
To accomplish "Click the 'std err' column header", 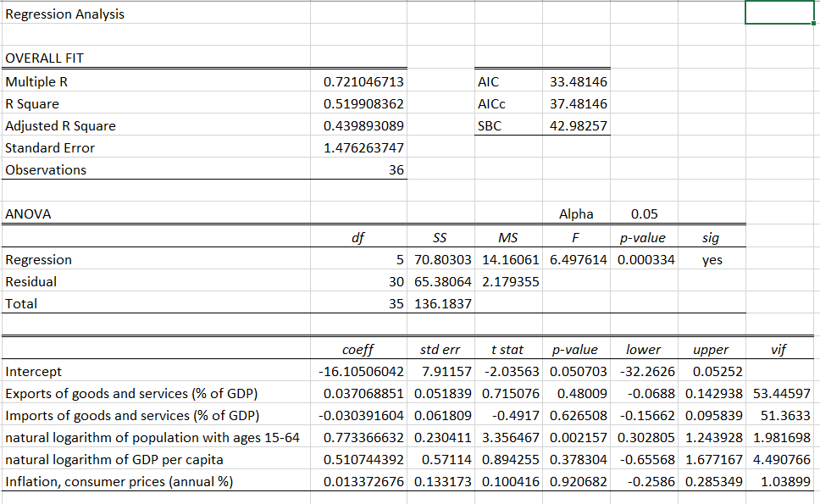I will tap(440, 350).
